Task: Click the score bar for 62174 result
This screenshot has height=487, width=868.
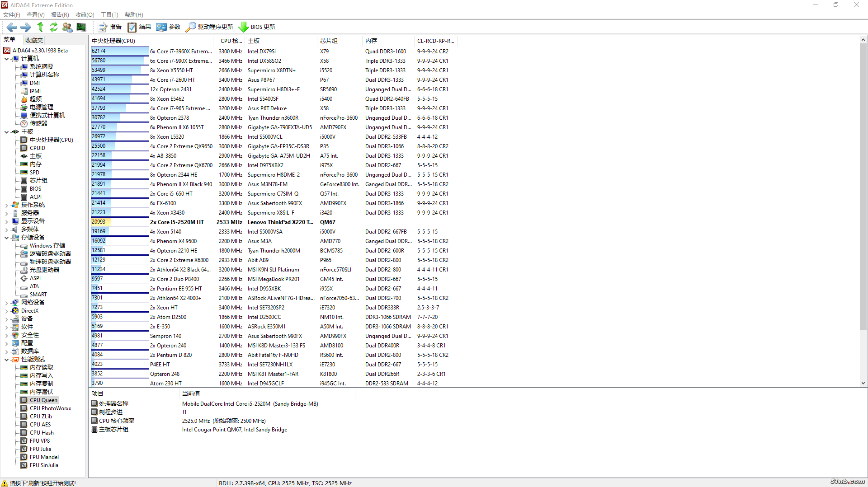Action: (119, 52)
